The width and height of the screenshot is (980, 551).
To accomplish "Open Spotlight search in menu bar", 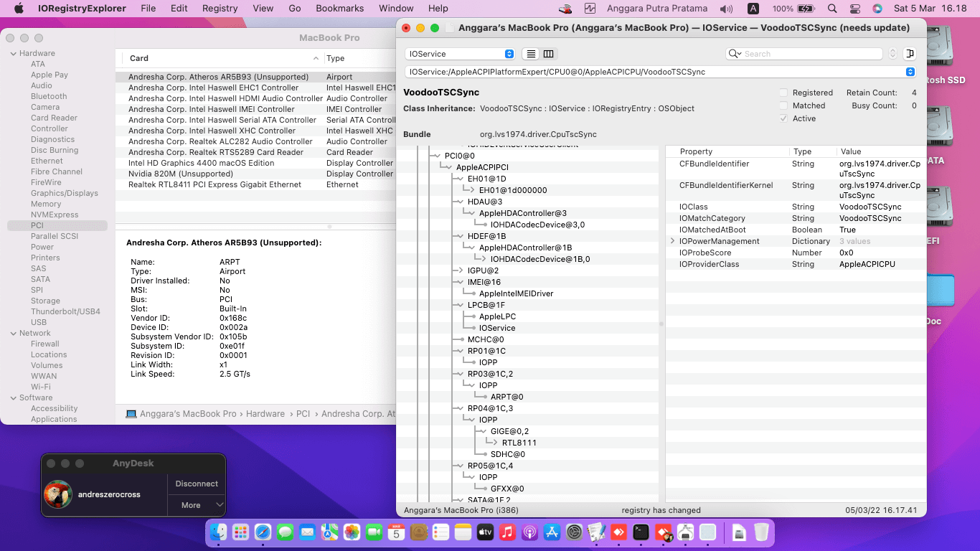I will pyautogui.click(x=831, y=9).
